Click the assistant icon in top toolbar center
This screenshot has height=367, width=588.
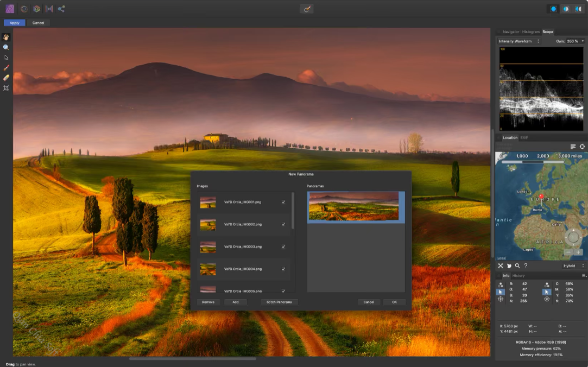click(307, 9)
